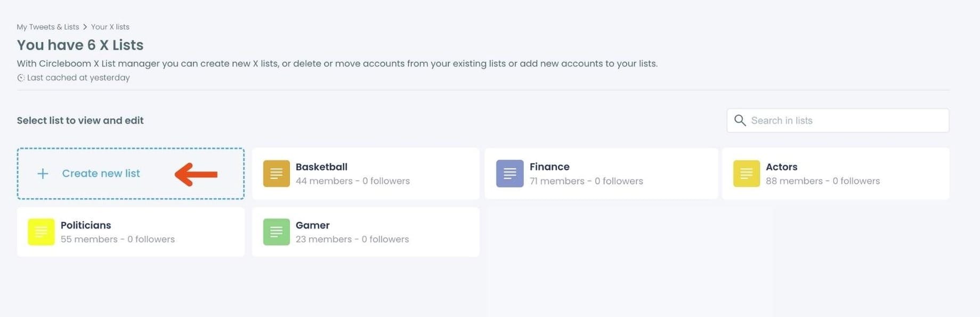Click the plus icon beside Create new list
Image resolution: width=980 pixels, height=317 pixels.
(42, 173)
